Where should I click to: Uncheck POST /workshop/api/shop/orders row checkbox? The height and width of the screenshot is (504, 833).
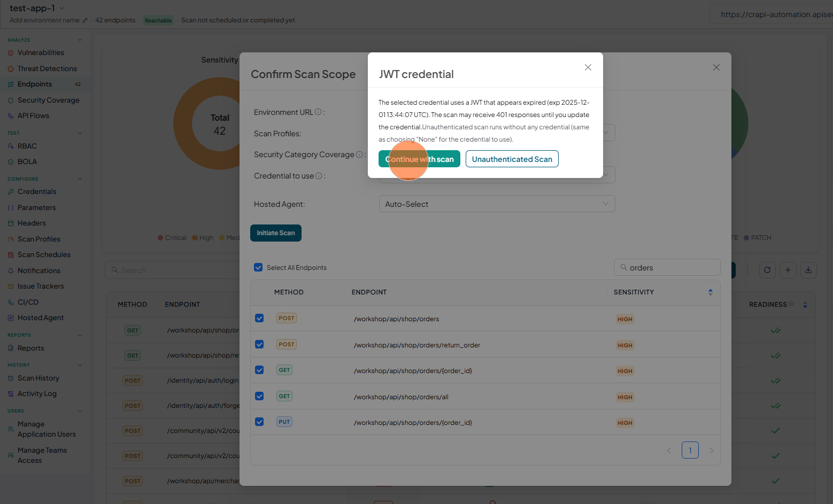pos(259,318)
